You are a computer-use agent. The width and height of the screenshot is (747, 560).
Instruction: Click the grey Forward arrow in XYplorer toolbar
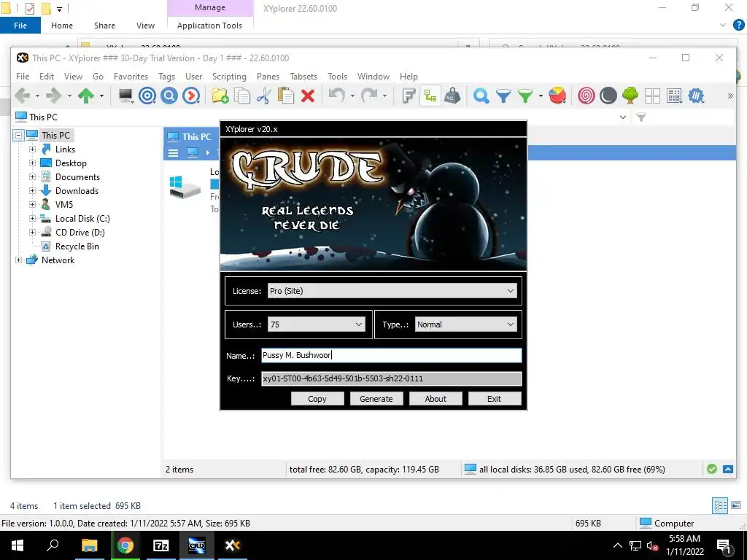(53, 96)
